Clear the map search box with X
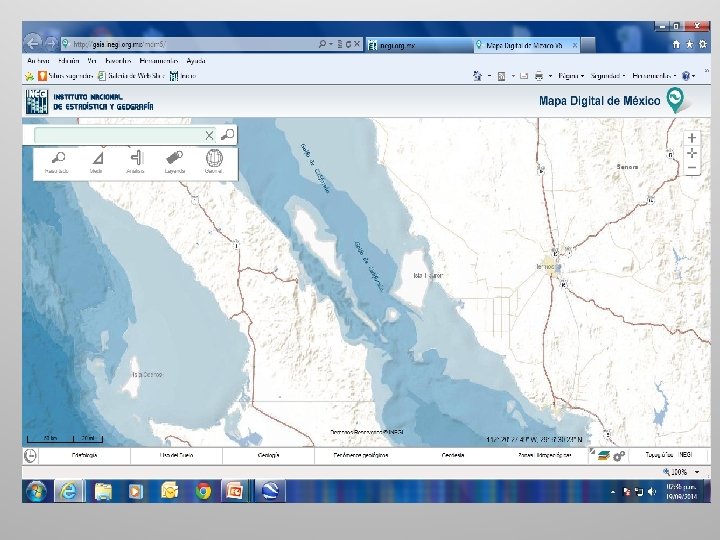Image resolution: width=720 pixels, height=540 pixels. coord(209,135)
